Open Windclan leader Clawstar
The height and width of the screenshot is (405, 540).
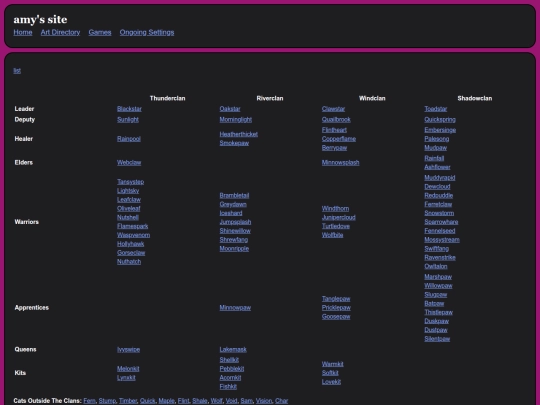point(333,109)
